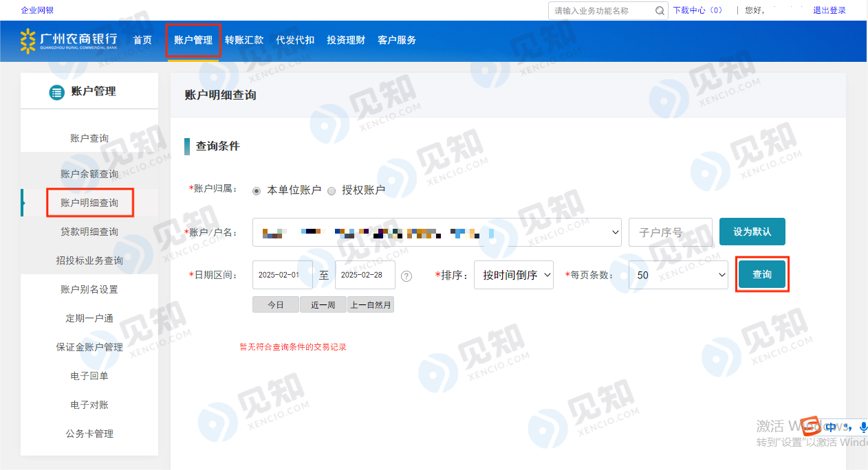
Task: Click the 退出登录 link
Action: 829,10
